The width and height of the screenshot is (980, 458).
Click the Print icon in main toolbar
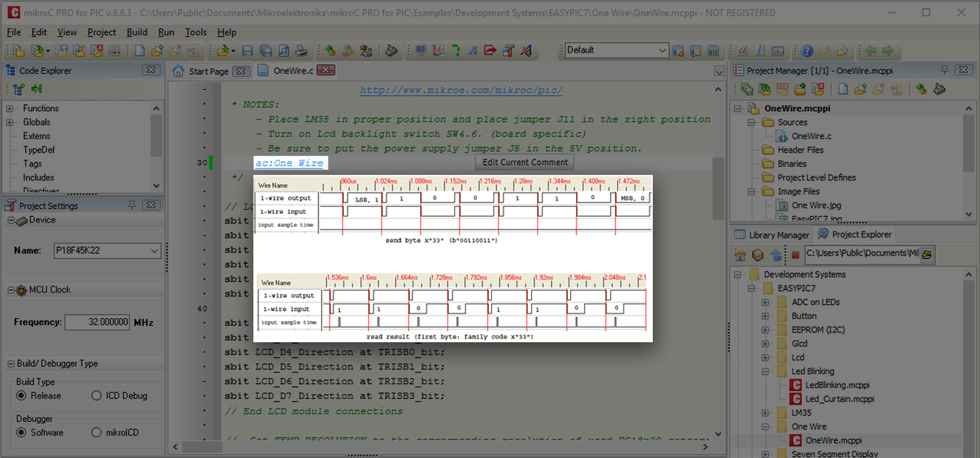[x=301, y=51]
